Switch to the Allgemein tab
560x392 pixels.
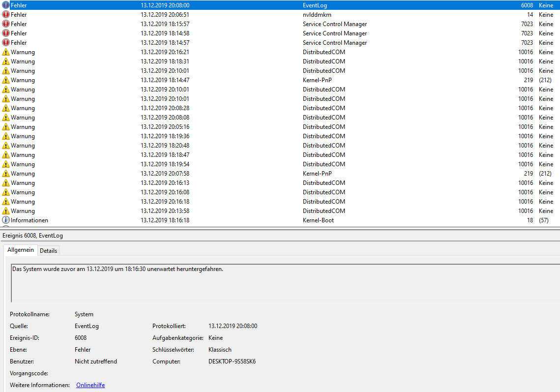[x=20, y=250]
